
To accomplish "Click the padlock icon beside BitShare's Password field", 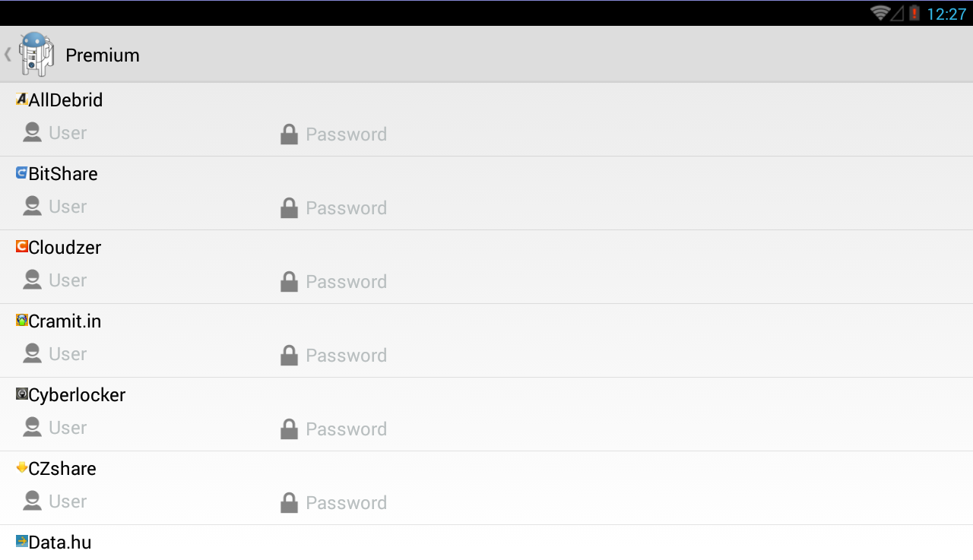I will [289, 207].
